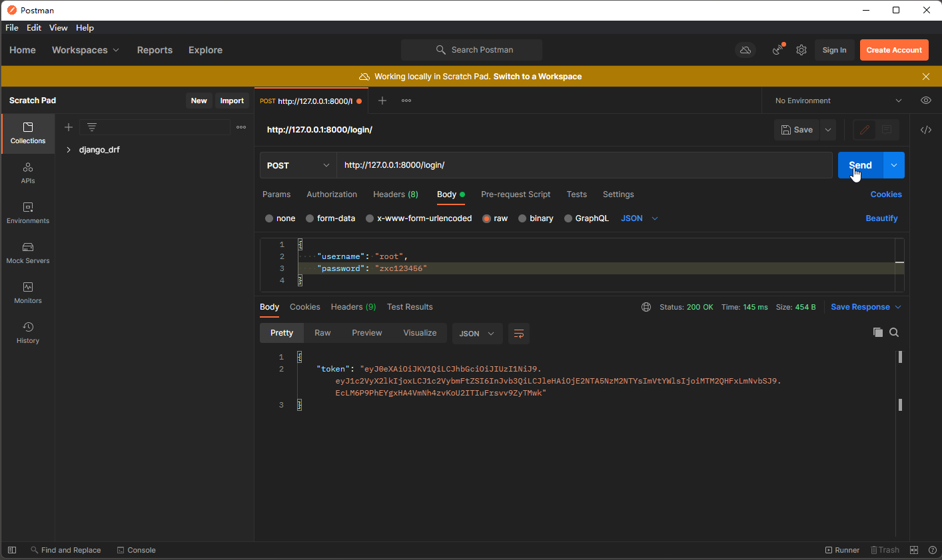Open the Collections sidebar panel
This screenshot has height=560, width=942.
point(28,133)
